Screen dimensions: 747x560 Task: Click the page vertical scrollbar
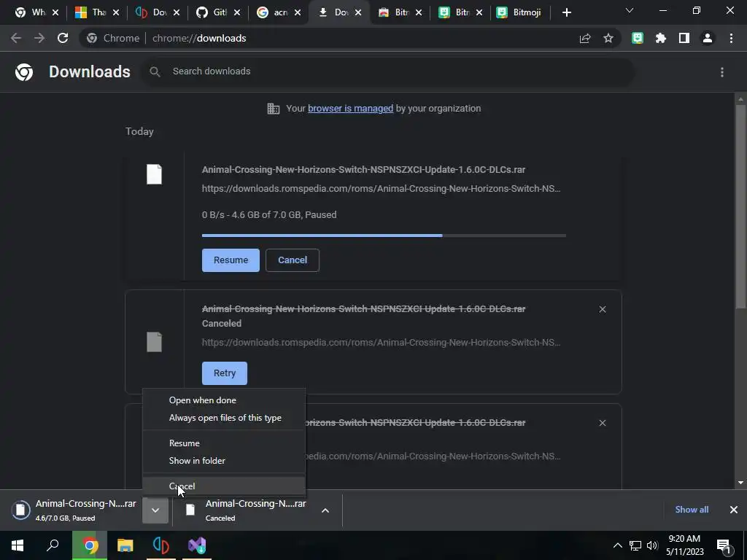tap(740, 206)
